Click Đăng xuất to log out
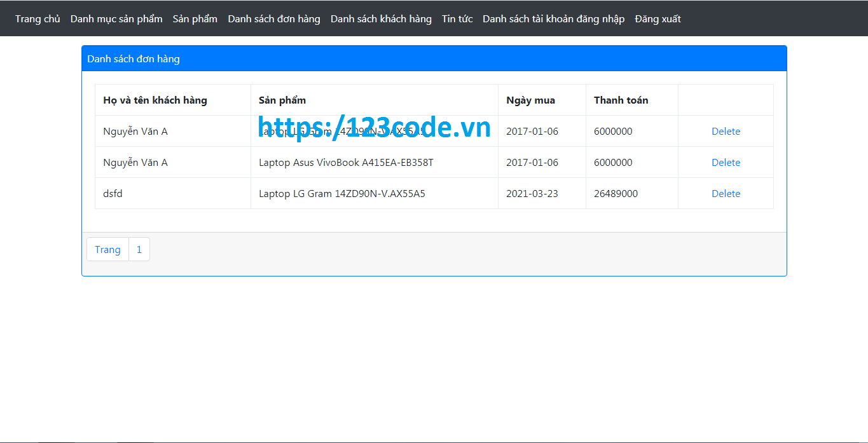This screenshot has height=443, width=868. coord(658,18)
